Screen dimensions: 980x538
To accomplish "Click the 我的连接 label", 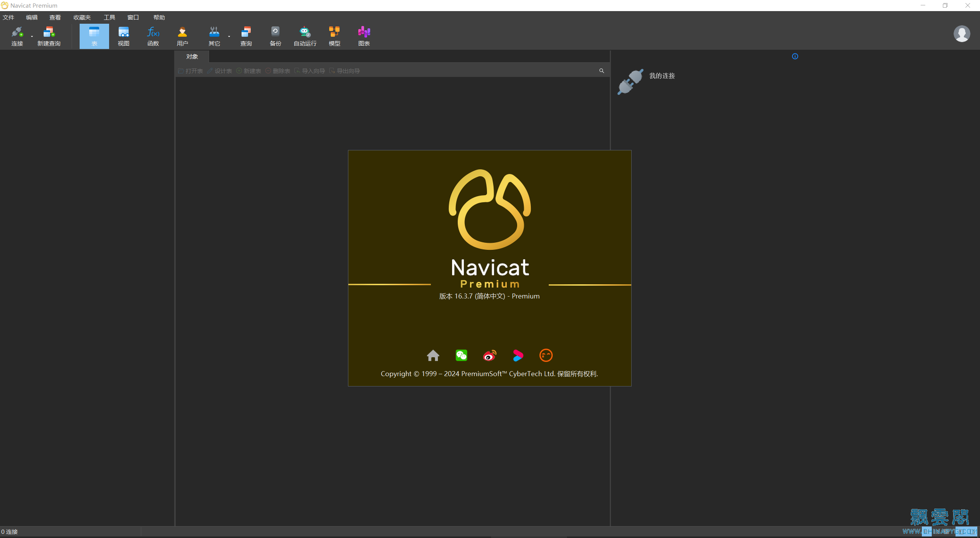I will [662, 76].
